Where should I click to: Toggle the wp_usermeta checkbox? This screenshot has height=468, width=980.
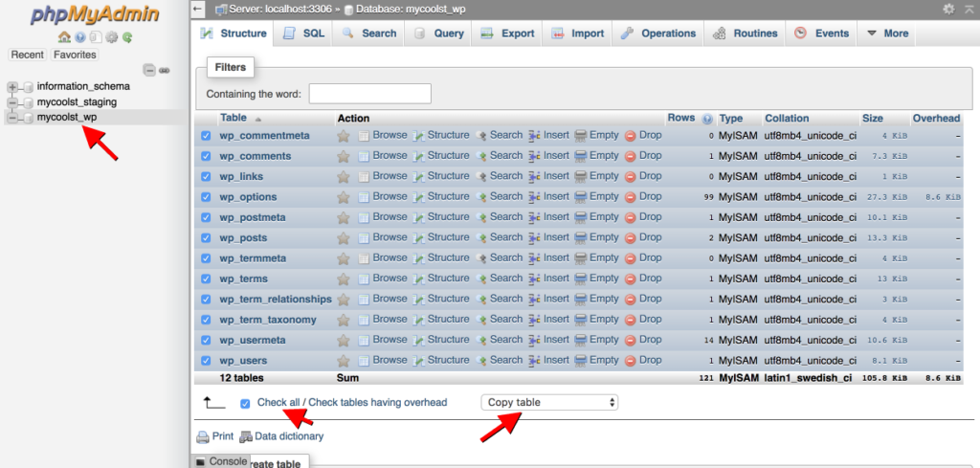(x=206, y=341)
